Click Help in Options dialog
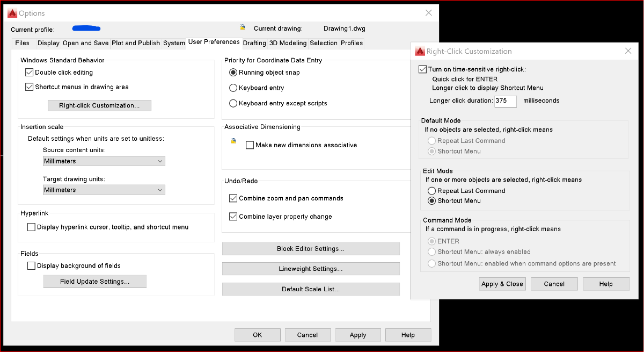The image size is (644, 352). click(x=408, y=335)
